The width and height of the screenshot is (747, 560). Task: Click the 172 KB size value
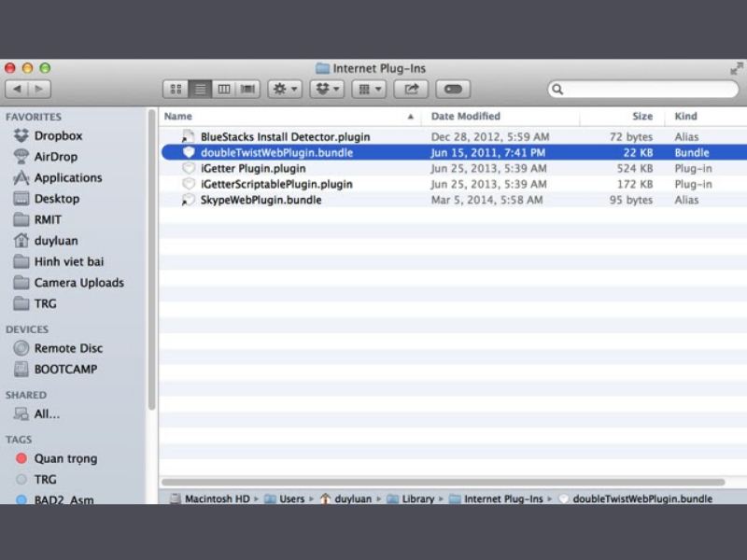point(635,184)
